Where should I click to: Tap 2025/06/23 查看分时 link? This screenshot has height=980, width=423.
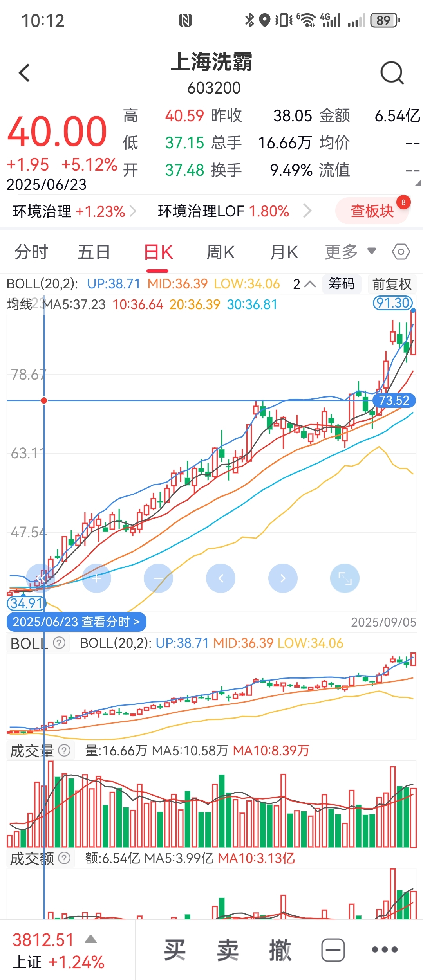coord(76,622)
